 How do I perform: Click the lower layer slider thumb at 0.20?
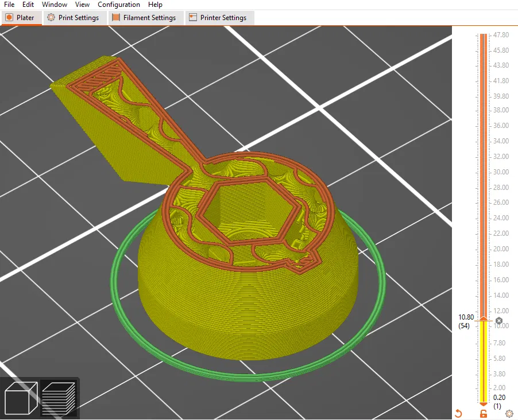pyautogui.click(x=484, y=404)
